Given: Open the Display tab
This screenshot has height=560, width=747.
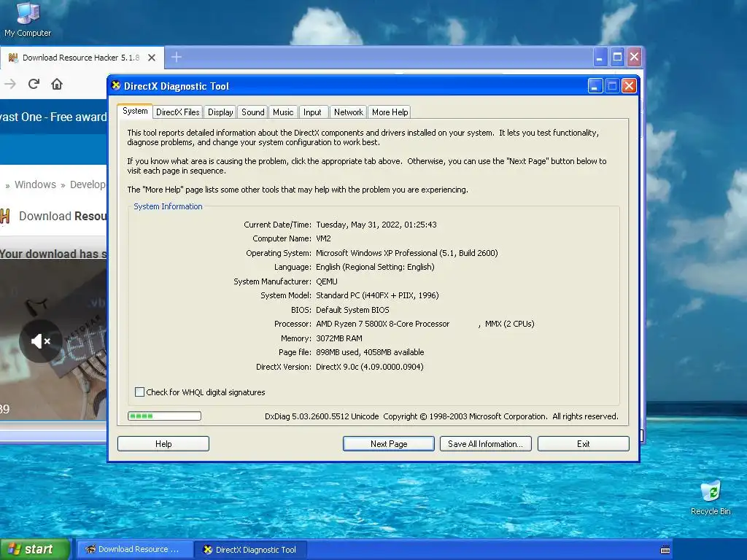Looking at the screenshot, I should 220,112.
